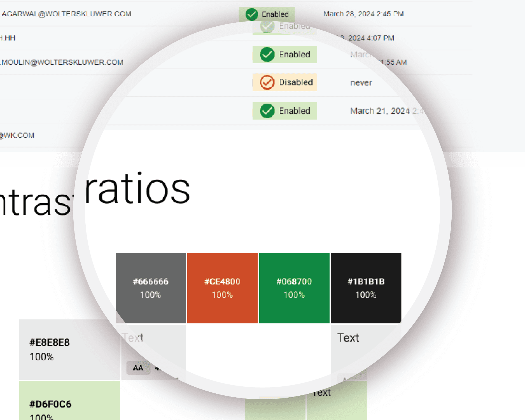Click the 'never' last login value
This screenshot has width=525, height=420.
(x=361, y=83)
